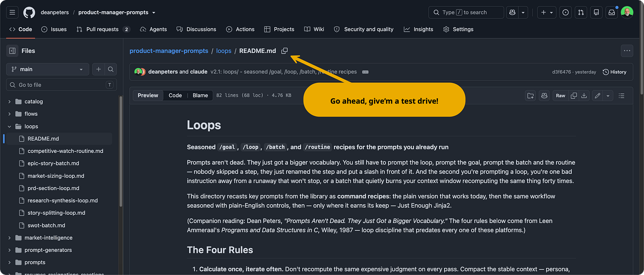
Task: Download the raw file
Action: (584, 96)
